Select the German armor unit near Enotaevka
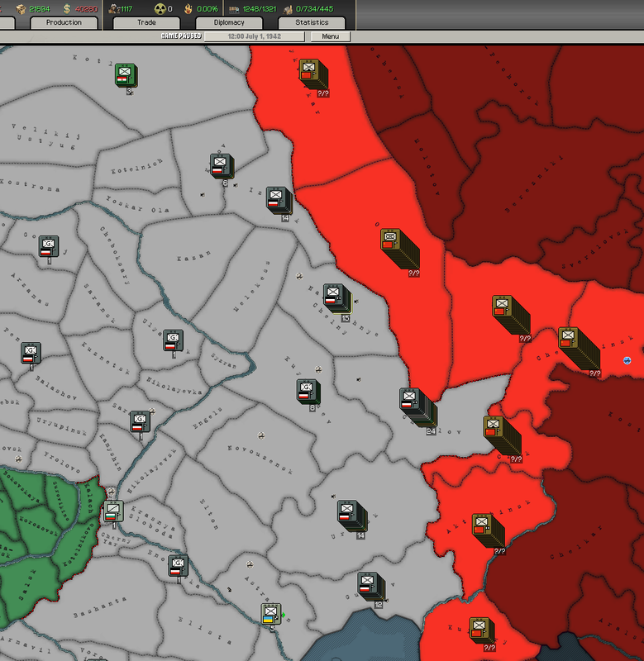The width and height of the screenshot is (644, 661). pyautogui.click(x=178, y=566)
